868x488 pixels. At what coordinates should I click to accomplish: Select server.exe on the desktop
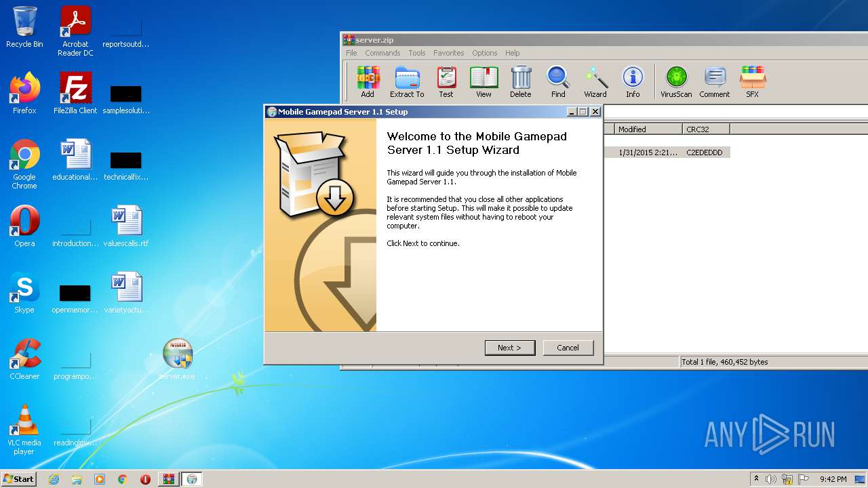click(x=177, y=359)
